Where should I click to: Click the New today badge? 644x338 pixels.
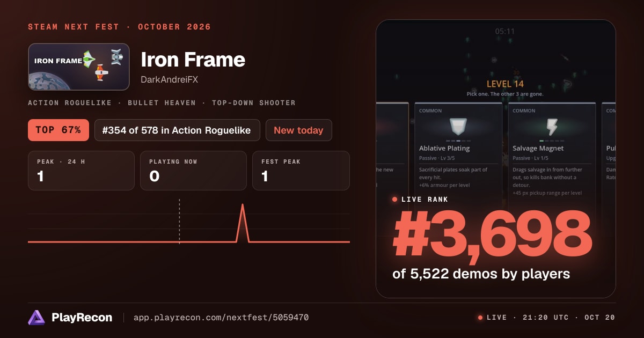[298, 130]
